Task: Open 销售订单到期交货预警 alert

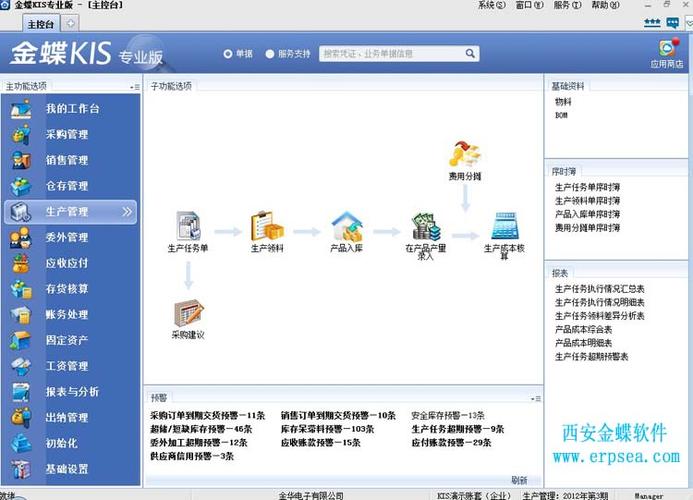Action: pyautogui.click(x=338, y=416)
